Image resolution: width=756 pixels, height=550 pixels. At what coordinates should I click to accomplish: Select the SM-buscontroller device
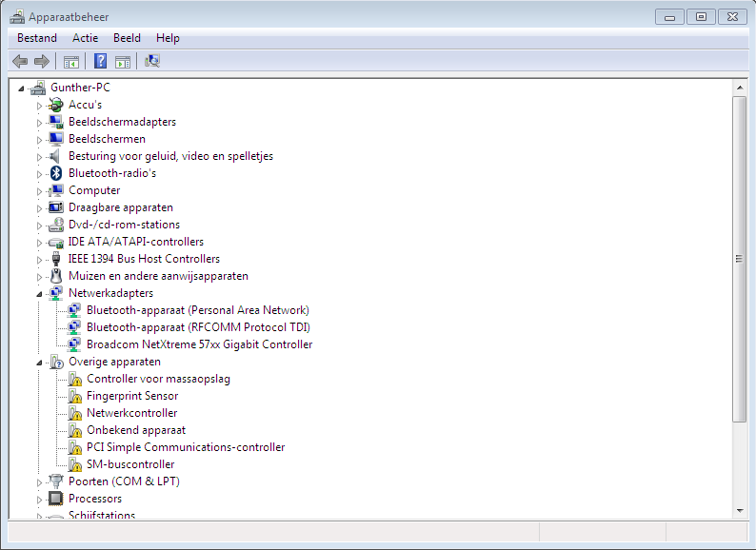(130, 464)
